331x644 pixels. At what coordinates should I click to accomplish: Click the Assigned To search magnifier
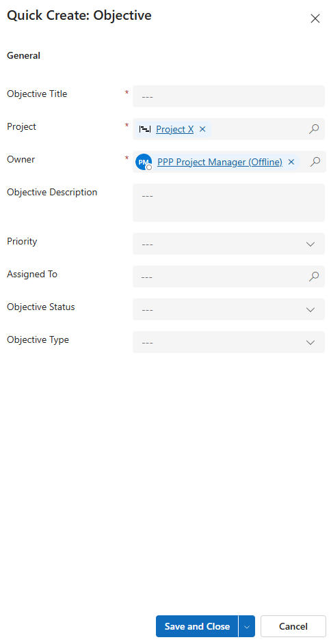point(314,277)
